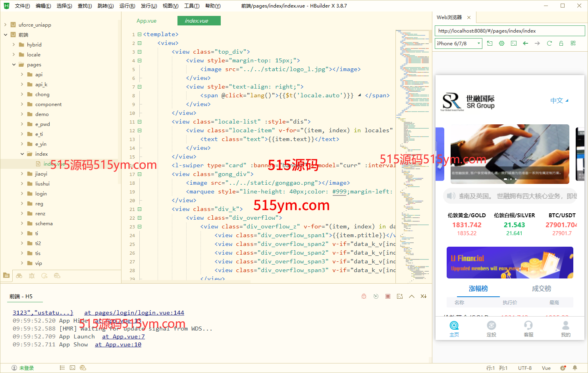The height and width of the screenshot is (373, 588).
Task: Switch to the App.vue editor tab
Action: [x=147, y=21]
